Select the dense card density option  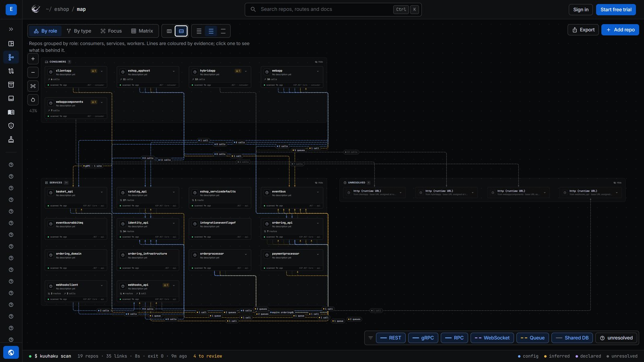coord(199,31)
